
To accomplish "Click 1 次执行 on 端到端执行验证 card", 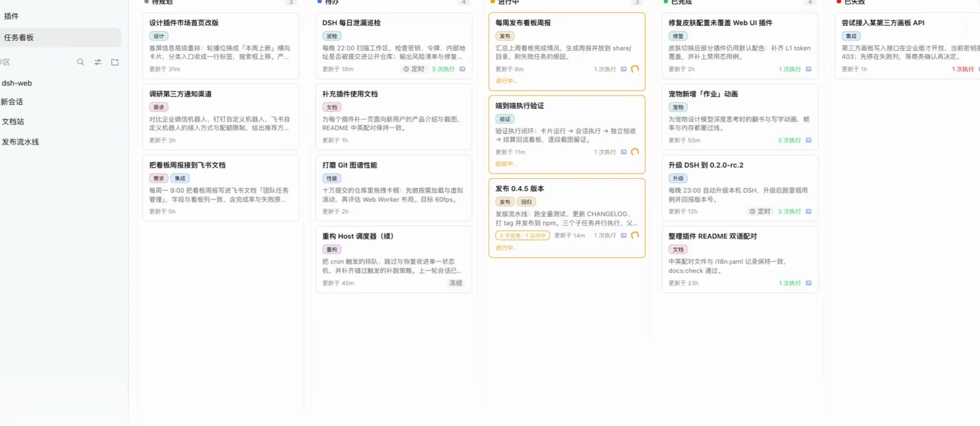I will [605, 152].
